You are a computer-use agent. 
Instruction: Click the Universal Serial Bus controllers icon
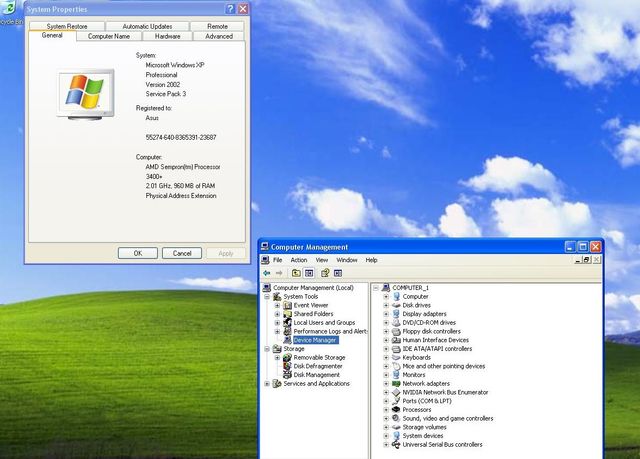point(396,444)
